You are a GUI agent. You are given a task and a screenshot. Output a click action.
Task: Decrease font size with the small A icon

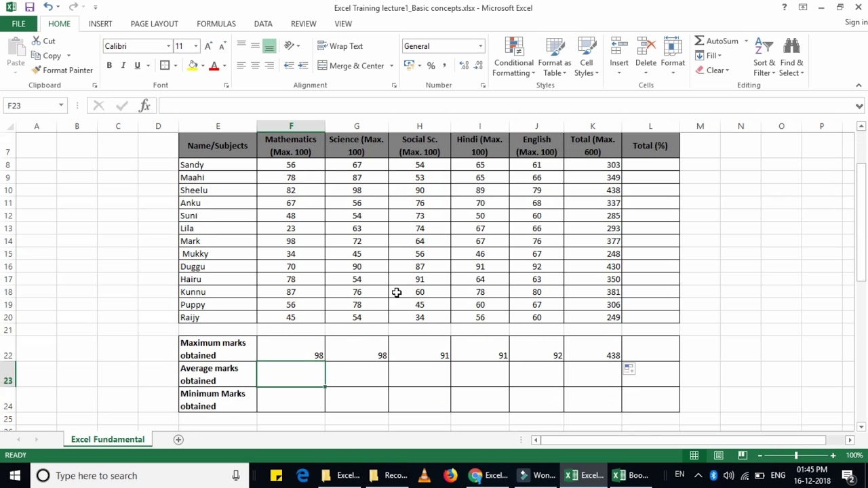click(x=222, y=46)
